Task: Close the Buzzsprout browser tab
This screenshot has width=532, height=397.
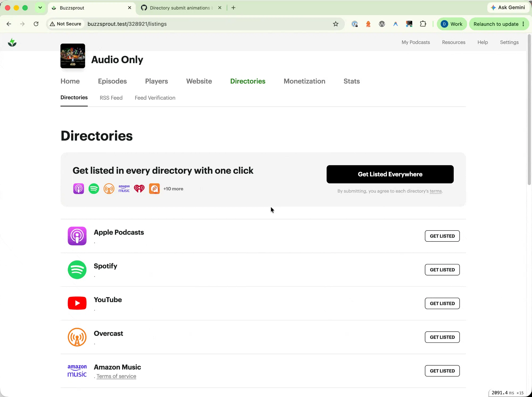Action: click(x=130, y=8)
